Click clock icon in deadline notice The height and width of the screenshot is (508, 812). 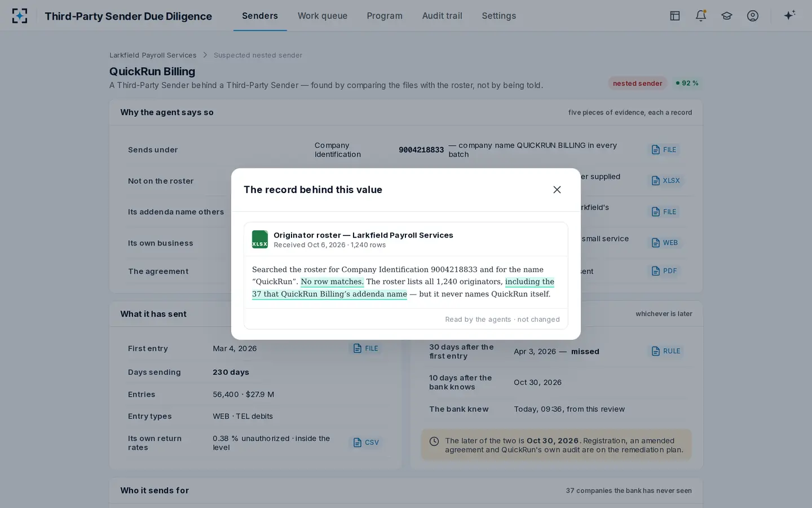click(x=434, y=441)
